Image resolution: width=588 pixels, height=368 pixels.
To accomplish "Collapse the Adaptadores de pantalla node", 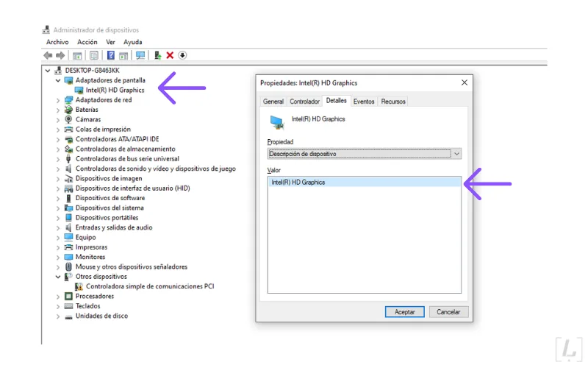I will tap(58, 80).
